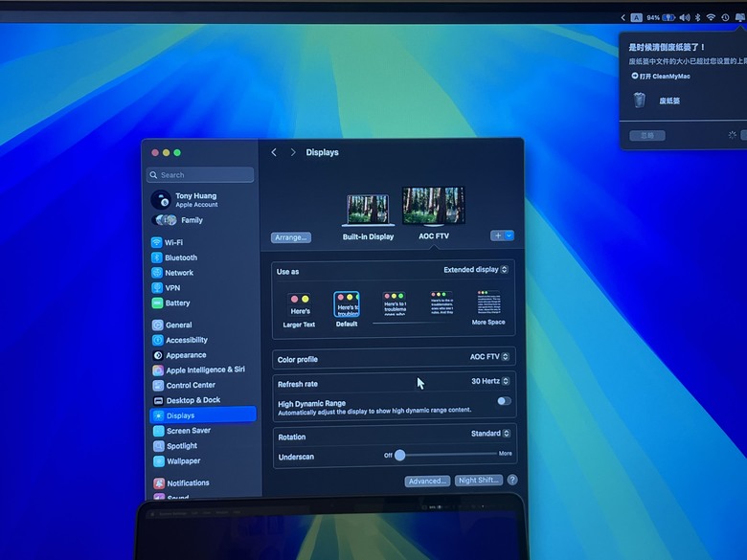Click the Night Shift... button
This screenshot has height=560, width=747.
479,480
